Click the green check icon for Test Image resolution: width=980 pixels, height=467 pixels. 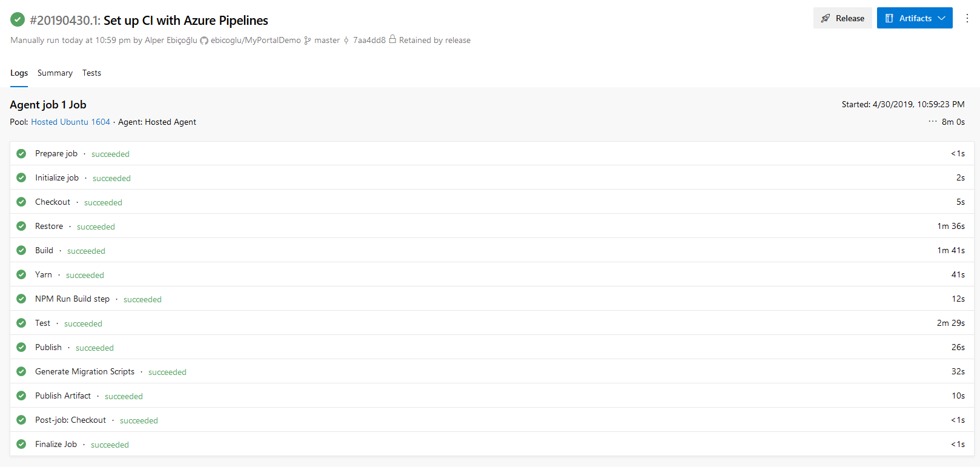(x=21, y=323)
